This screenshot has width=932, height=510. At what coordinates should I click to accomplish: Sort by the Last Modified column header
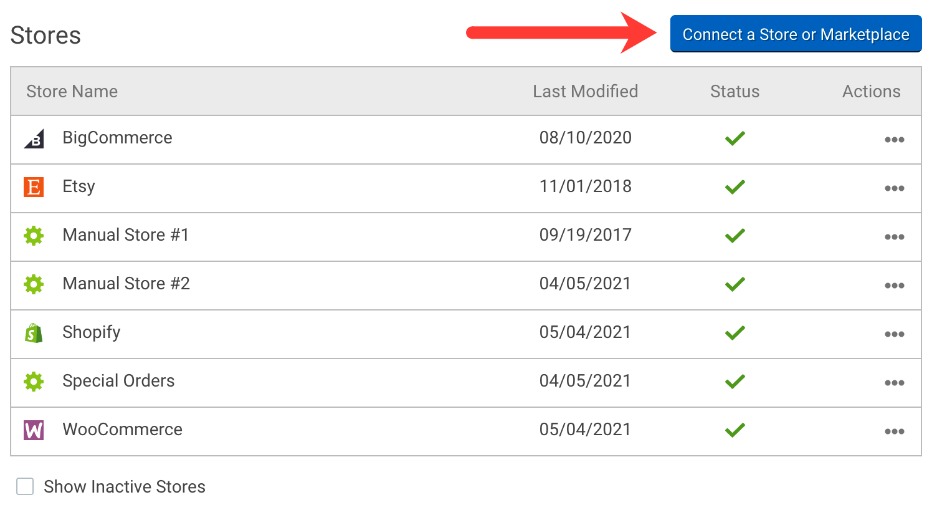[585, 91]
